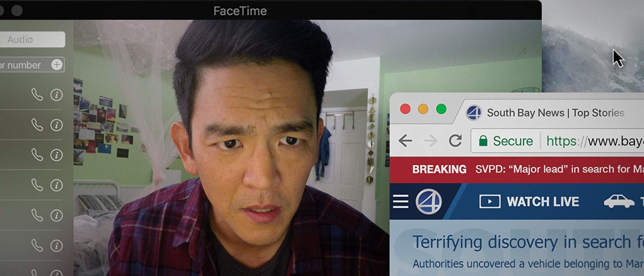The height and width of the screenshot is (276, 644).
Task: Open info for the sixth FaceTime contact row
Action: (57, 246)
